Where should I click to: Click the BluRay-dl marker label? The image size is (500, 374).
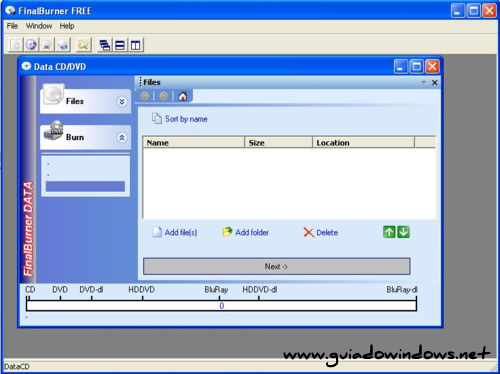pyautogui.click(x=402, y=290)
